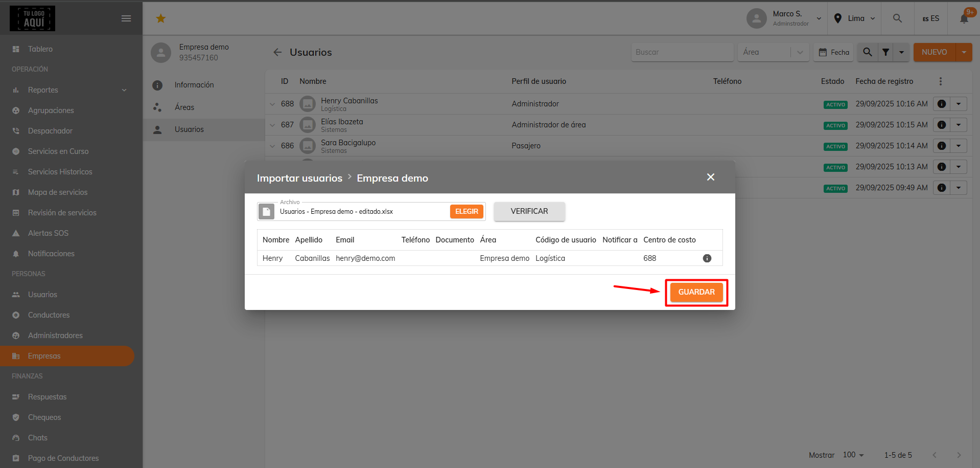Open the filter options dropdown arrow
The width and height of the screenshot is (980, 468).
tap(901, 52)
